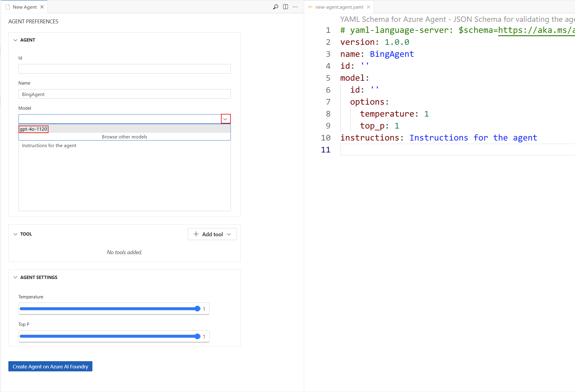
Task: Toggle the Model dropdown arrow
Action: 225,119
